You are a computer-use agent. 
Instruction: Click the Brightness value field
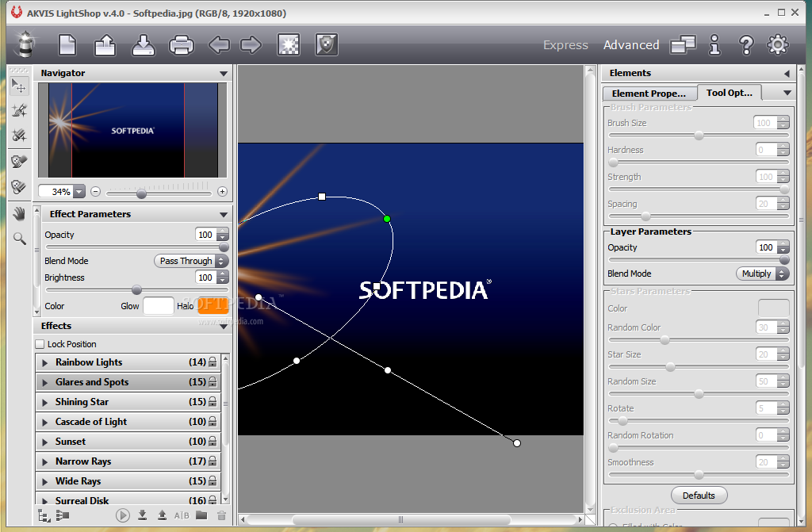click(x=205, y=277)
